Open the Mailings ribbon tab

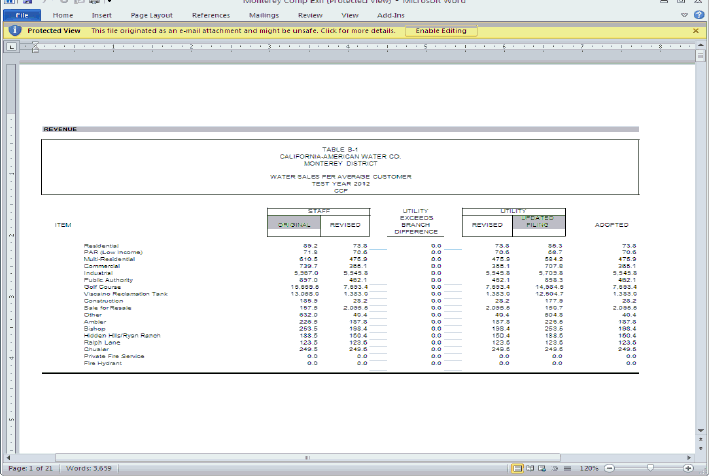(263, 16)
